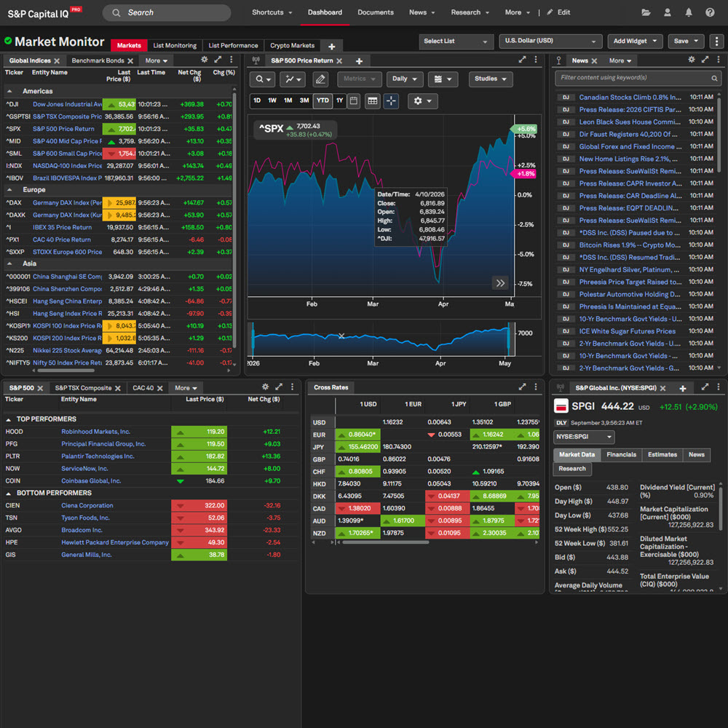Select the 1M chart range
The height and width of the screenshot is (728, 728).
click(288, 100)
